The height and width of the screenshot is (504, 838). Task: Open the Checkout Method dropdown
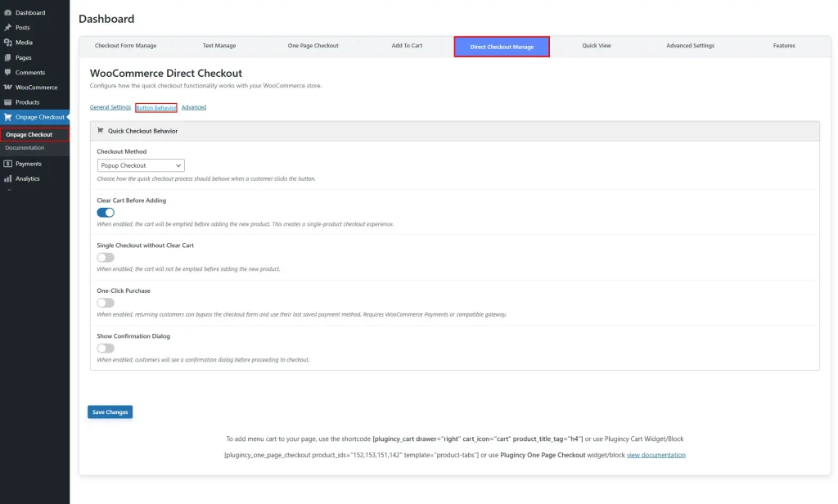(141, 166)
